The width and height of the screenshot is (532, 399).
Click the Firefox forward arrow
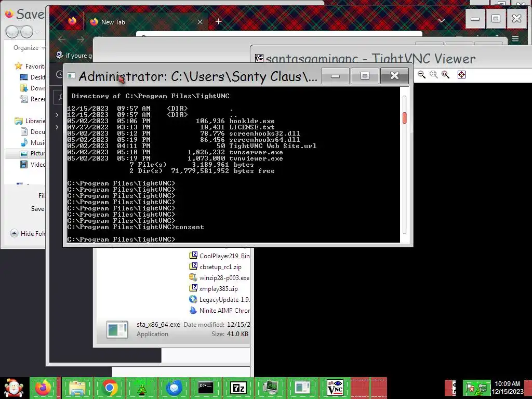pyautogui.click(x=81, y=39)
